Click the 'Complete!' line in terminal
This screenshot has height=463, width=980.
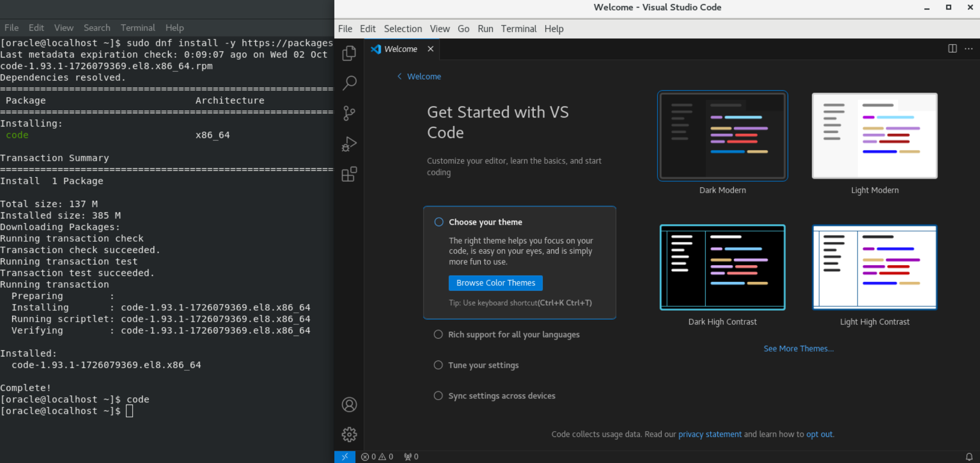pyautogui.click(x=26, y=388)
